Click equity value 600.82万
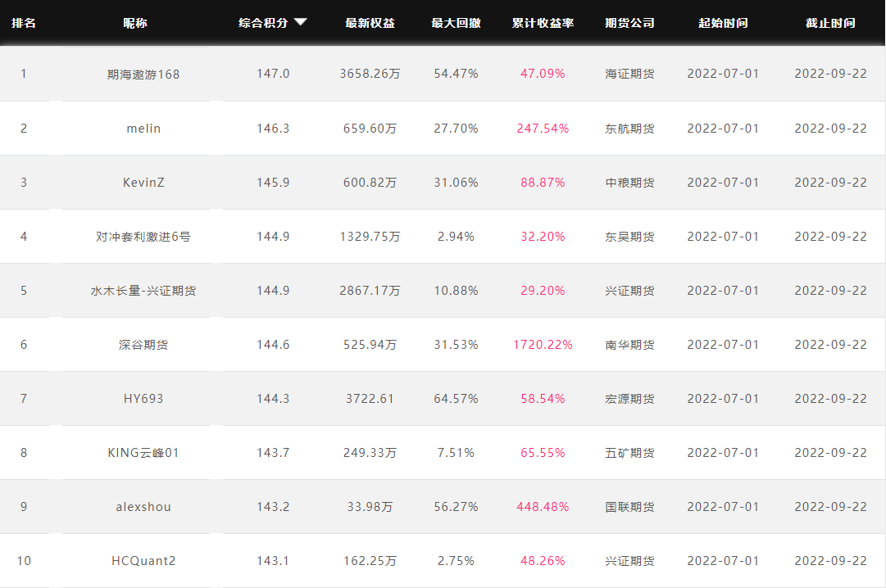The width and height of the screenshot is (886, 588). click(370, 183)
